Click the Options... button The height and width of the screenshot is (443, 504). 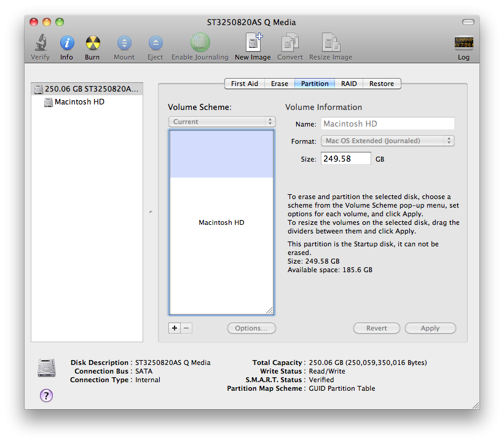tap(251, 328)
